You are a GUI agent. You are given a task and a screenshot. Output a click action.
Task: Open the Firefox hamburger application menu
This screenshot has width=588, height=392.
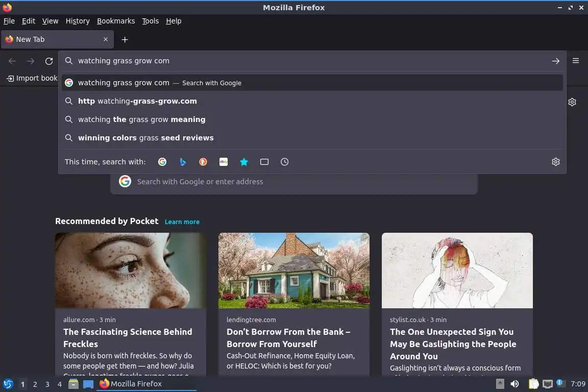(x=576, y=61)
